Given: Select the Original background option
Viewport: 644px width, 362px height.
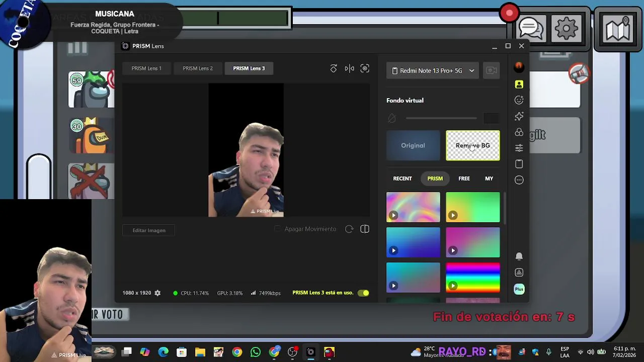Looking at the screenshot, I should click(413, 146).
